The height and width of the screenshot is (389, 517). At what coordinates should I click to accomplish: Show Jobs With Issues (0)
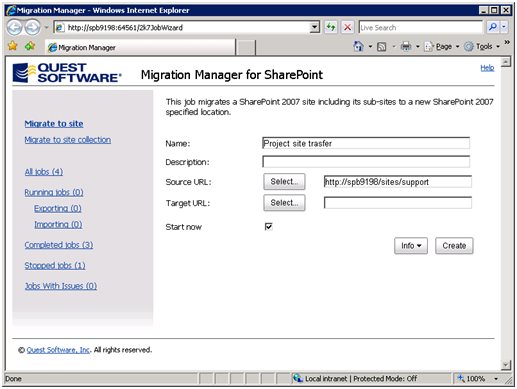tap(61, 286)
